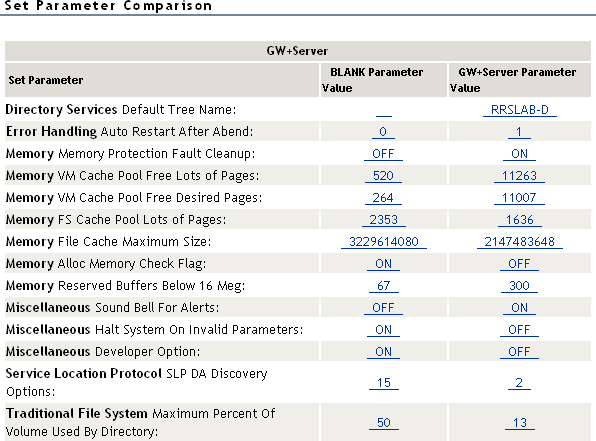
Task: Open BLANK Memory Protection Fault Cleanup OFF link
Action: (x=383, y=154)
